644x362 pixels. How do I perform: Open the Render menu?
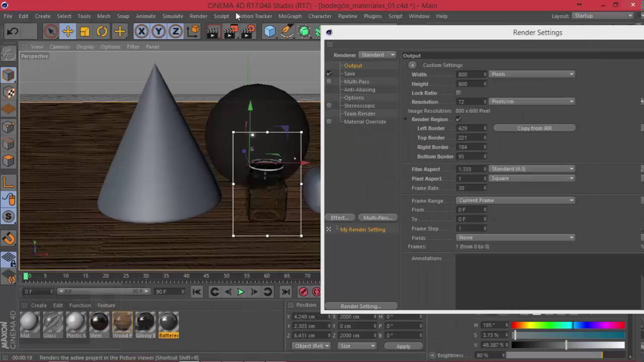click(198, 16)
